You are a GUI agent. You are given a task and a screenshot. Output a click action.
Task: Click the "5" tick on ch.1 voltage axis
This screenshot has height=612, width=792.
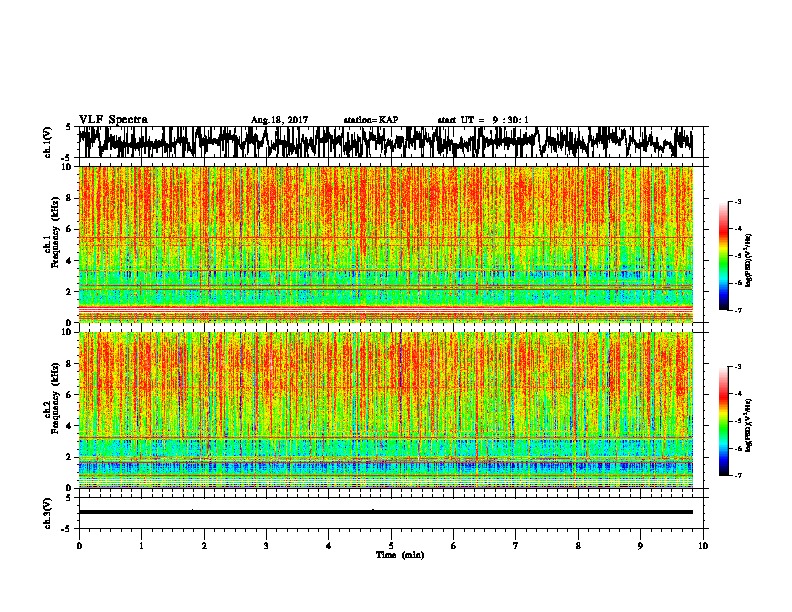[x=69, y=127]
